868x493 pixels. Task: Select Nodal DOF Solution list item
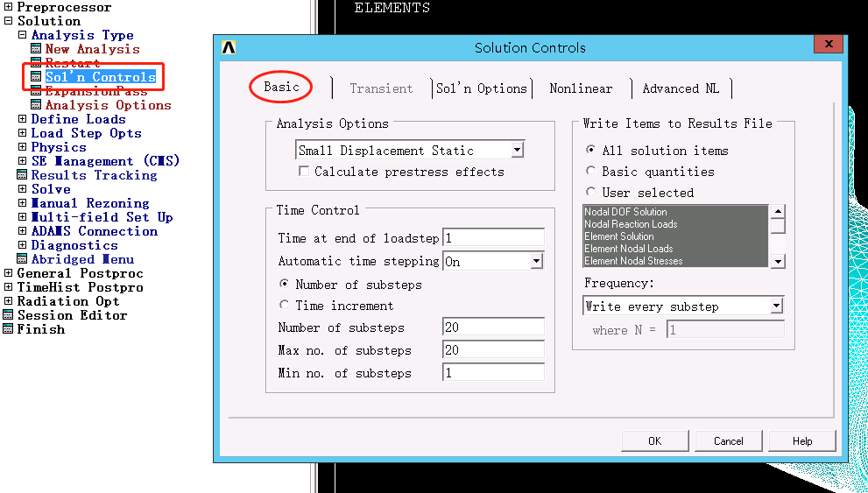[x=675, y=211]
